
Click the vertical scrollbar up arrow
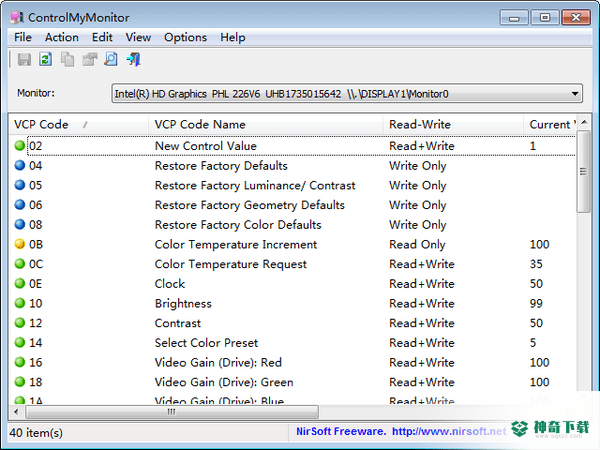tap(584, 122)
